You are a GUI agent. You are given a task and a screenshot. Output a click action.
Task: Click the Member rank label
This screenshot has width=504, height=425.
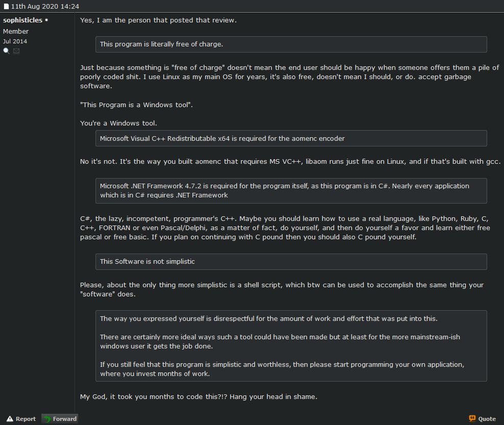point(16,32)
